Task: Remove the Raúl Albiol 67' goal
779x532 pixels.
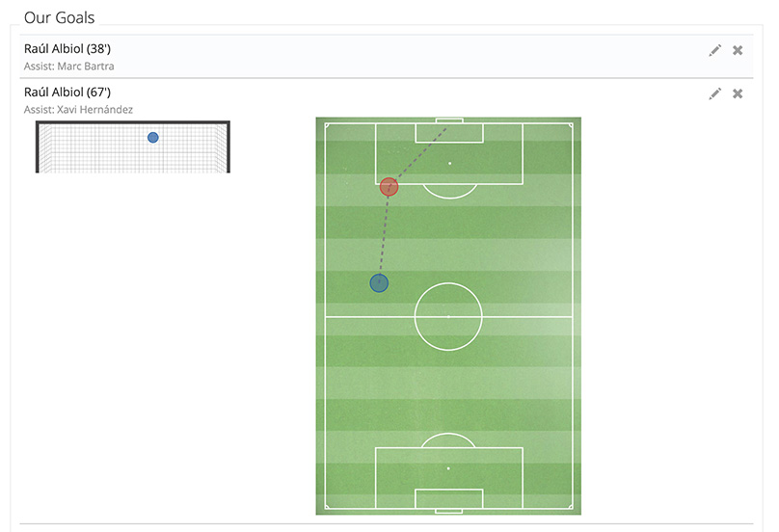Action: point(738,93)
